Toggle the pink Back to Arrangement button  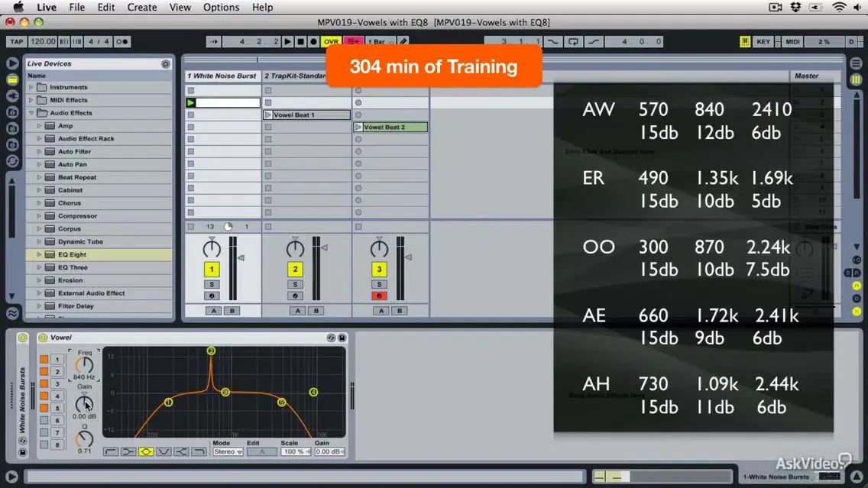[x=353, y=41]
